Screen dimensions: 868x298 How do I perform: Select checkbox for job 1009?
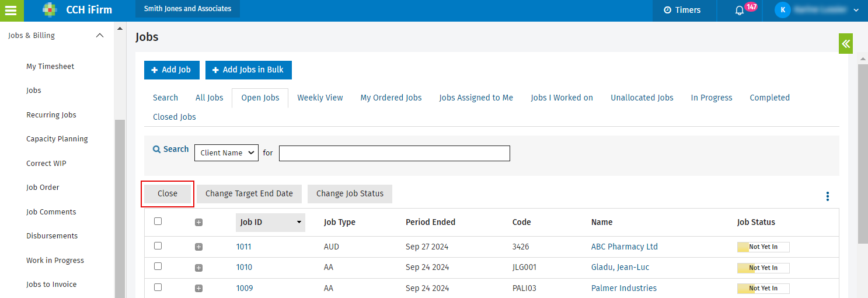pos(158,287)
